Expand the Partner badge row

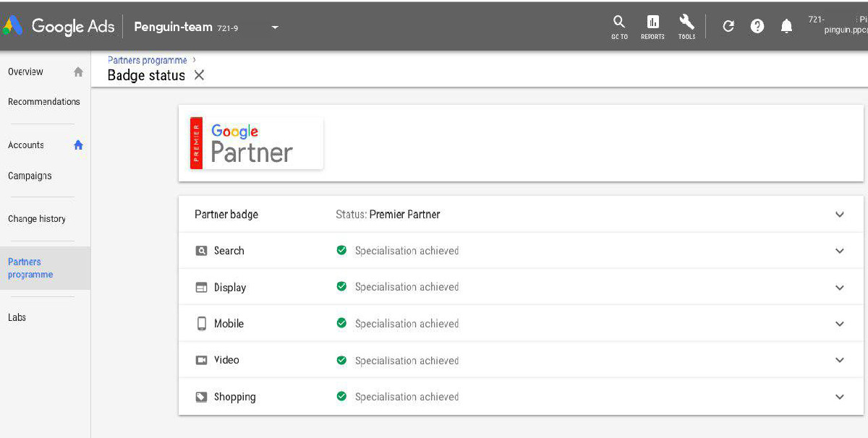click(x=840, y=215)
